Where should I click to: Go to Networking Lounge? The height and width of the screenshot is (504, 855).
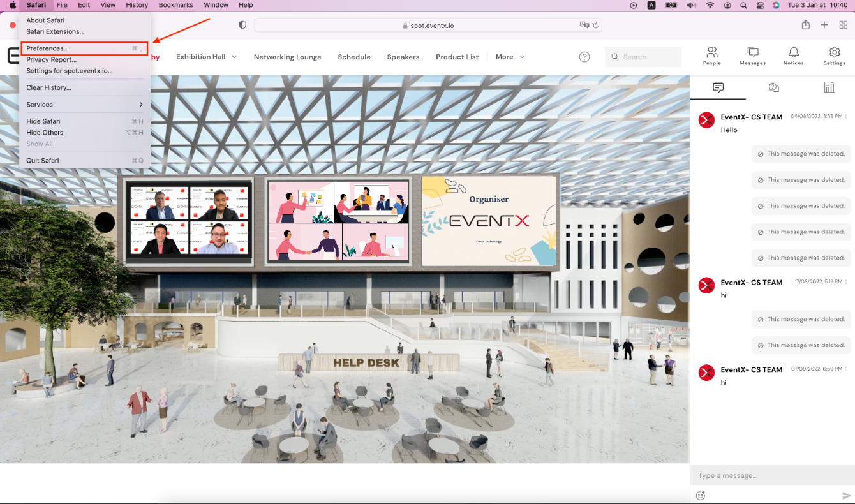coord(288,57)
